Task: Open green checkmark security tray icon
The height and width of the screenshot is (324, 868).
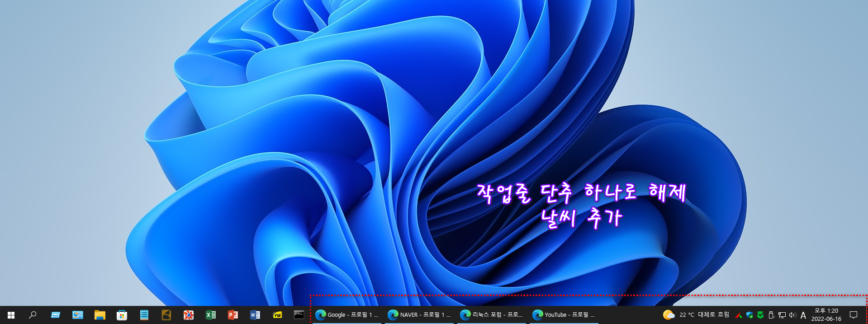Action: (x=760, y=315)
